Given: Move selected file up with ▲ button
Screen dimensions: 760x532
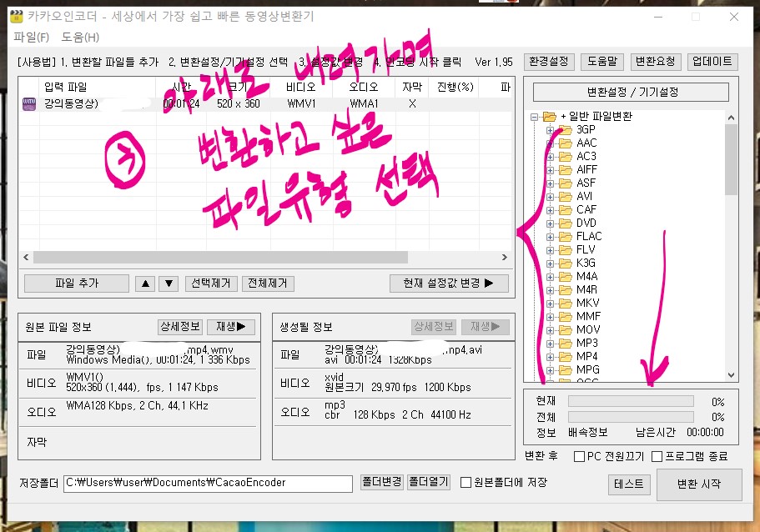Looking at the screenshot, I should [x=145, y=284].
